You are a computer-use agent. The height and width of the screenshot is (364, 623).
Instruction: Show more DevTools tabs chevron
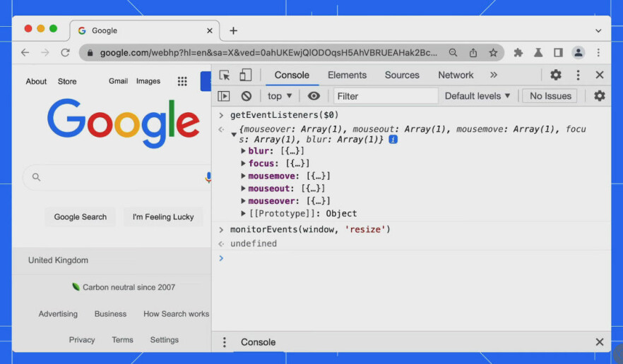pos(494,75)
